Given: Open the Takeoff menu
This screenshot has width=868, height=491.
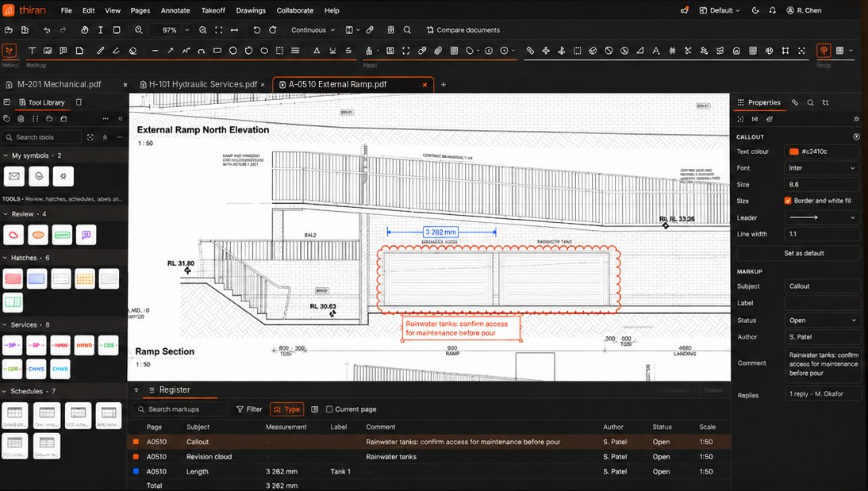Looking at the screenshot, I should click(x=213, y=10).
